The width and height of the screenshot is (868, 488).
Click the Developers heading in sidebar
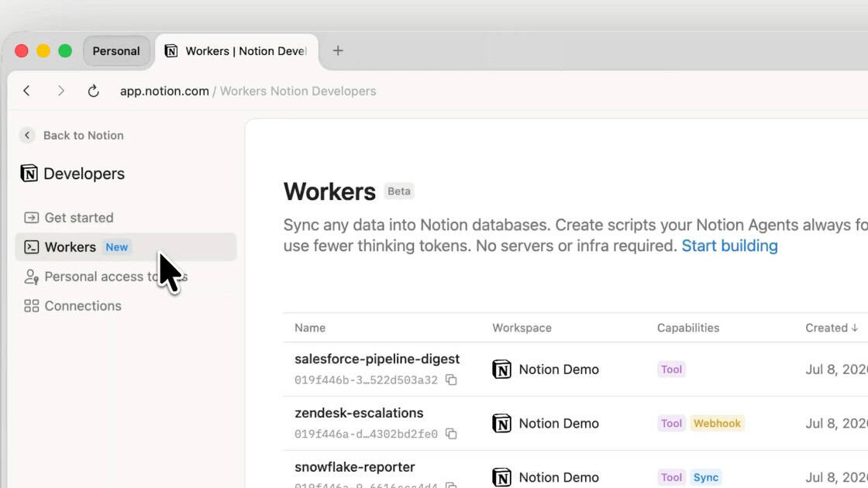(84, 174)
